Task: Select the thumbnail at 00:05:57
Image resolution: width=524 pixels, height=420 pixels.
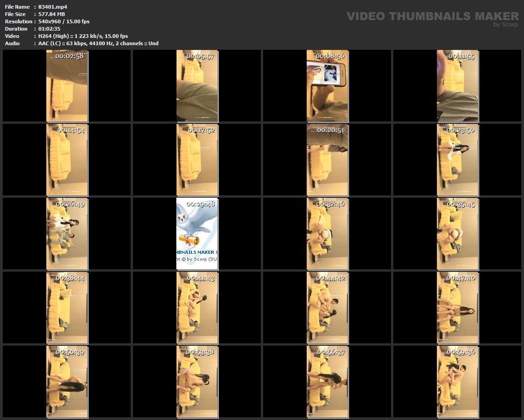Action: (197, 86)
